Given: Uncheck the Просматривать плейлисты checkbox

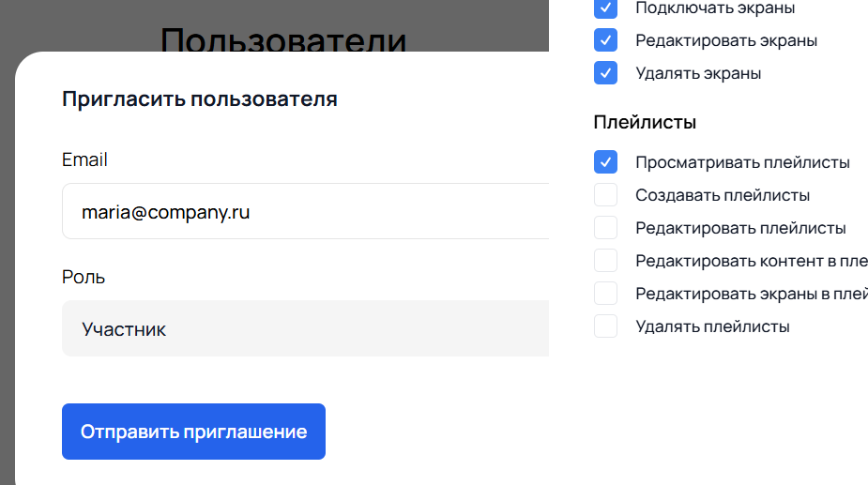Looking at the screenshot, I should pyautogui.click(x=606, y=162).
